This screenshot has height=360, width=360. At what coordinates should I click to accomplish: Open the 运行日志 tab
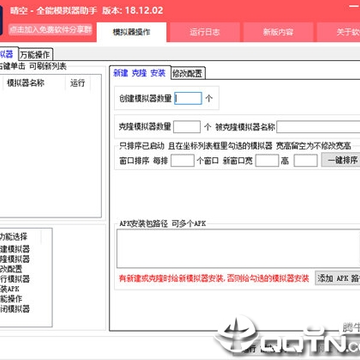pyautogui.click(x=205, y=32)
